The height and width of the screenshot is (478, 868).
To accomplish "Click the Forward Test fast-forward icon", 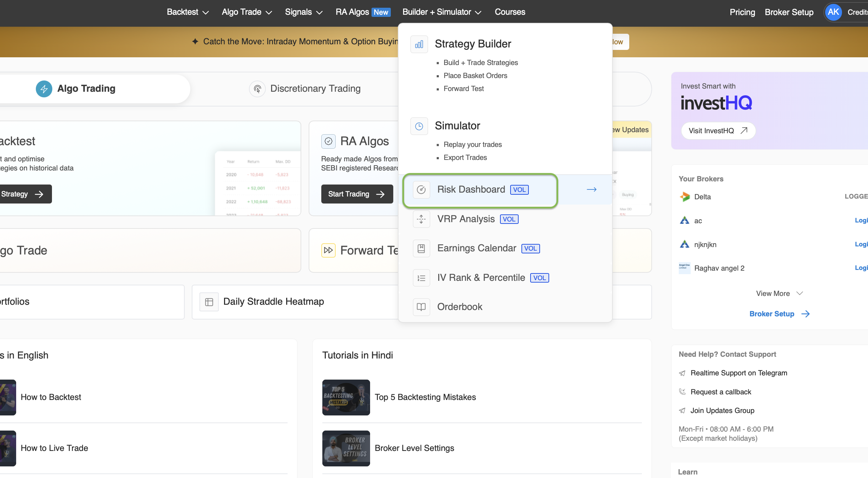I will [x=328, y=250].
